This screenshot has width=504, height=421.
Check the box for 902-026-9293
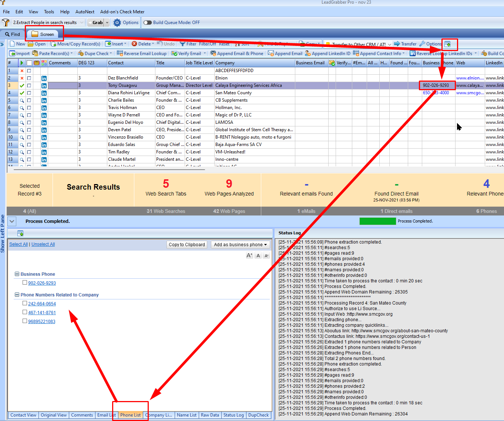click(25, 282)
